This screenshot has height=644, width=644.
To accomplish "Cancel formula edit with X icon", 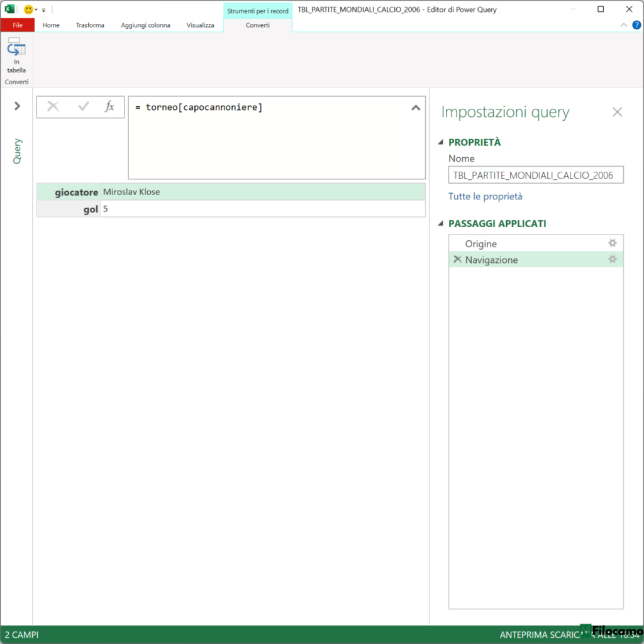I will point(53,107).
